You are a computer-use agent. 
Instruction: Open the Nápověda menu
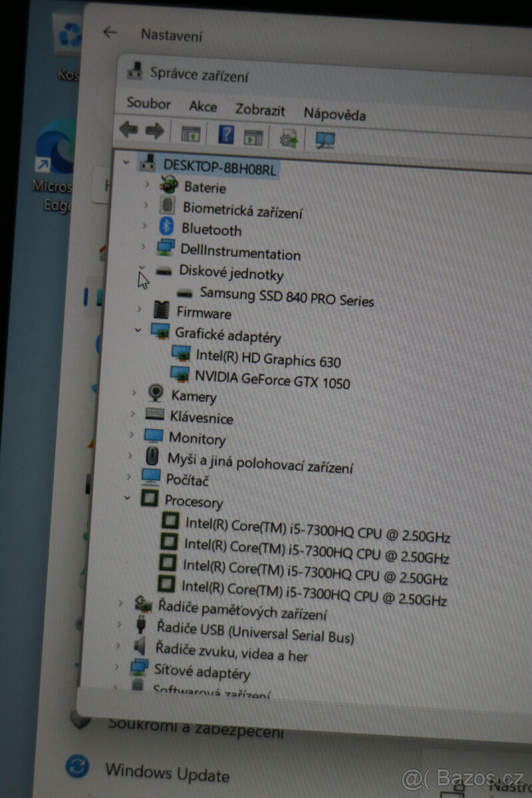tap(334, 114)
